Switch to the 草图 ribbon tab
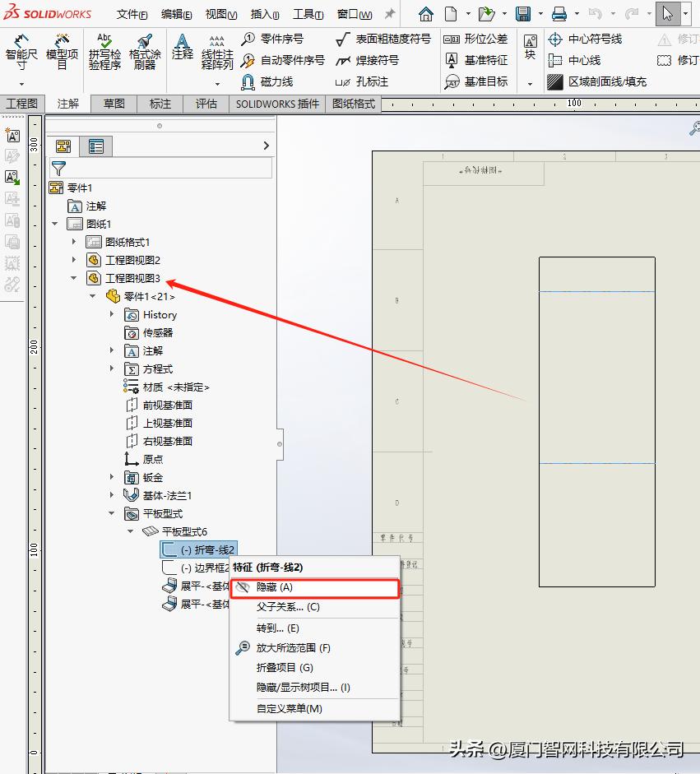Screen dimensions: 700x774 tap(114, 104)
